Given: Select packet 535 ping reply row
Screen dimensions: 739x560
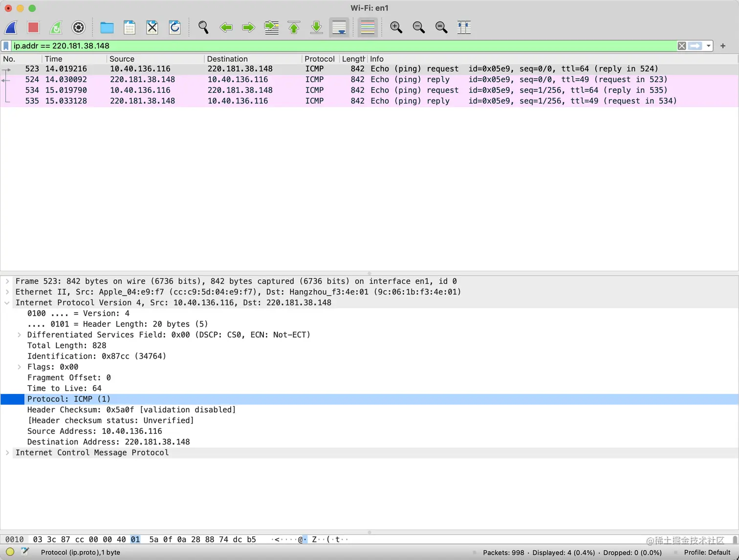Looking at the screenshot, I should click(369, 101).
